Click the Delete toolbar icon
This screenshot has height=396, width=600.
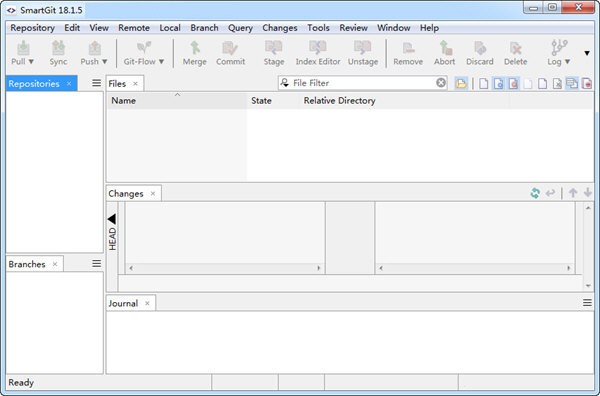(x=515, y=48)
